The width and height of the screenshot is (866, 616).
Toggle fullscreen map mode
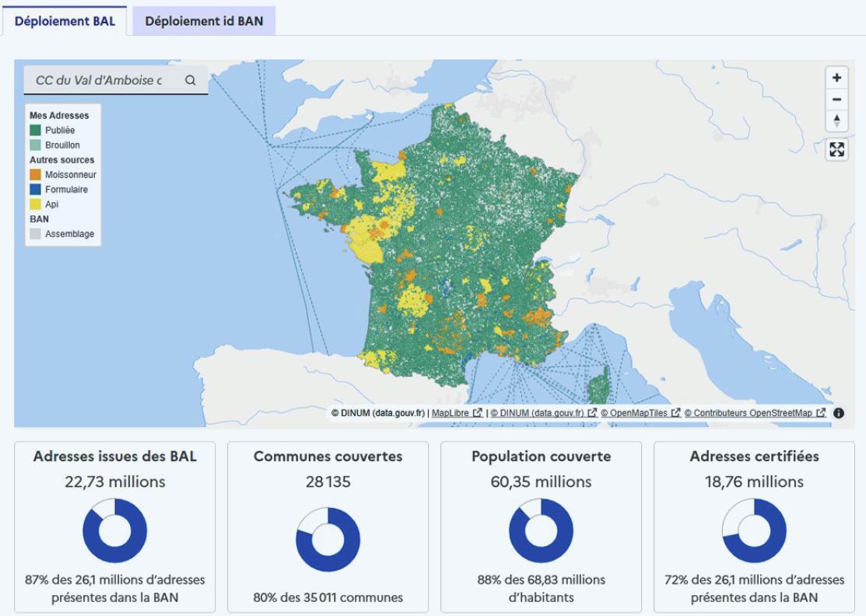point(836,149)
